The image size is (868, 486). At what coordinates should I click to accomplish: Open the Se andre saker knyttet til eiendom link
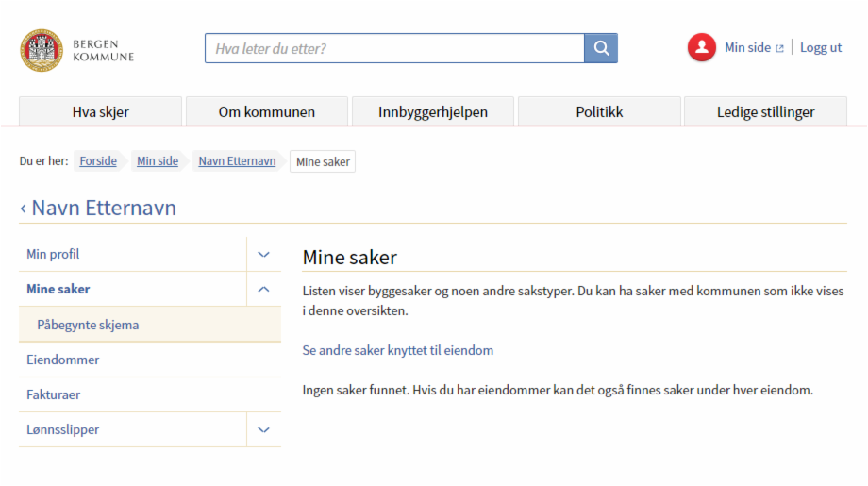point(397,350)
